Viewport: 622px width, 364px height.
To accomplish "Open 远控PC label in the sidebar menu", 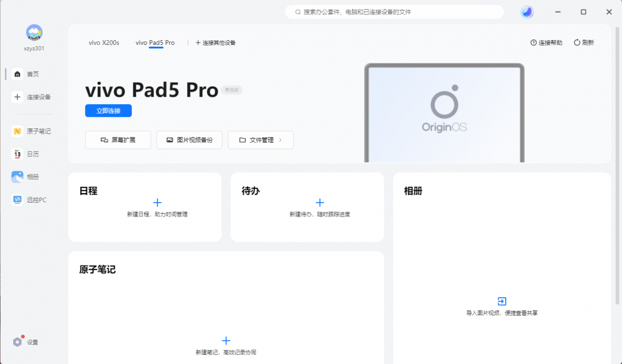I will [36, 200].
